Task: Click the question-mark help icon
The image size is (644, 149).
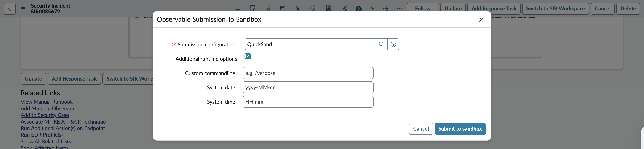Action: click(359, 9)
